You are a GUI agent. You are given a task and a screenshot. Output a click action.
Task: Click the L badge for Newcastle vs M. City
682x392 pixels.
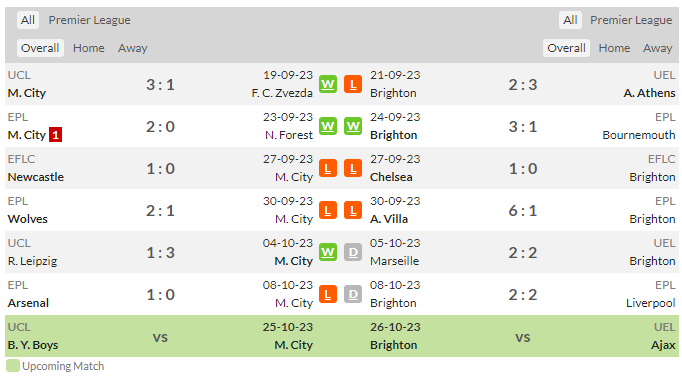point(328,168)
